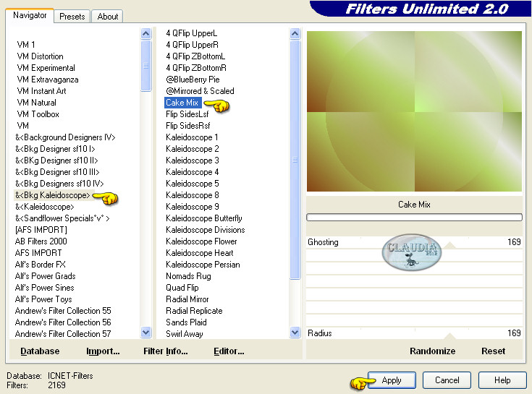
Task: Click the up arrow of the category list scrollbar
Action: click(x=146, y=33)
